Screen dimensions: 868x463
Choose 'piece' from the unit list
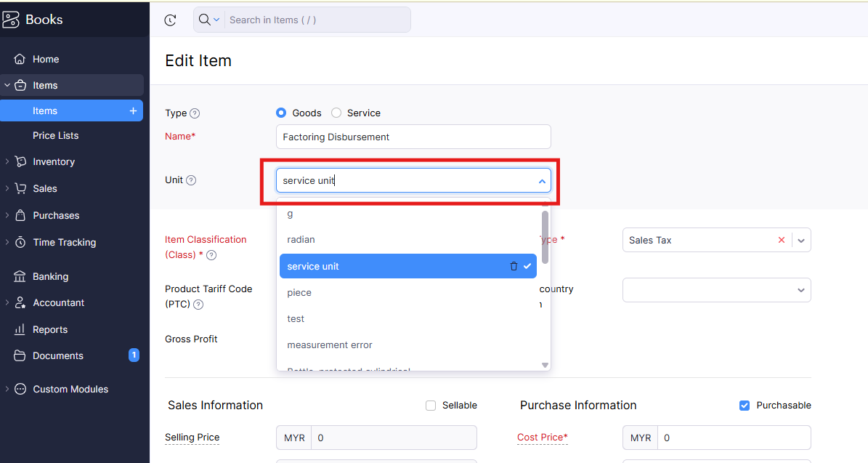[299, 293]
